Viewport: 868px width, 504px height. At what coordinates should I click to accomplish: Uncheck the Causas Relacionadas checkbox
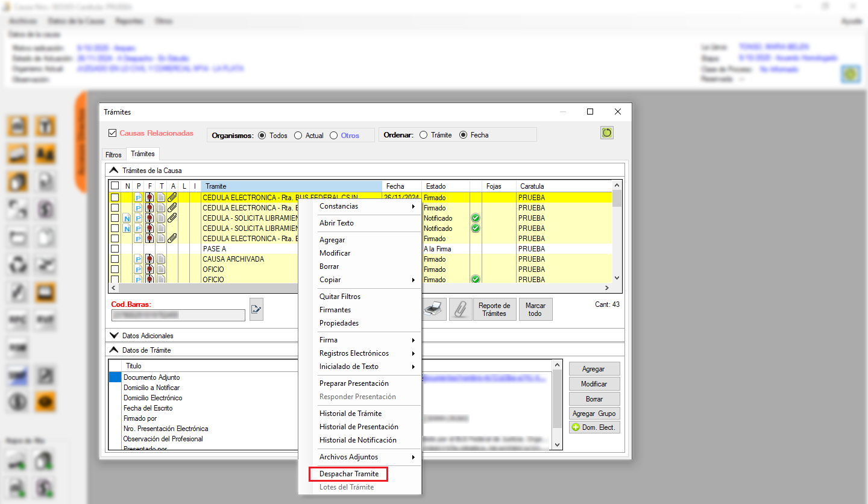pos(112,133)
